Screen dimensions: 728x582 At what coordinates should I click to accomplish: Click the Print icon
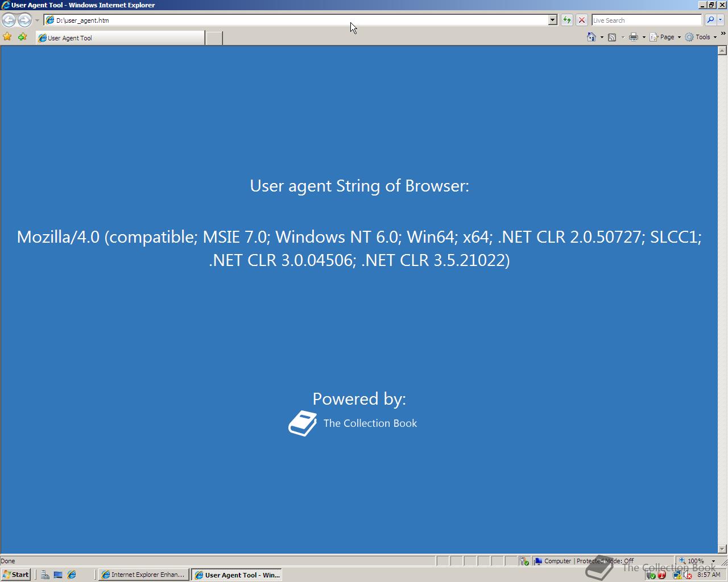pos(634,37)
